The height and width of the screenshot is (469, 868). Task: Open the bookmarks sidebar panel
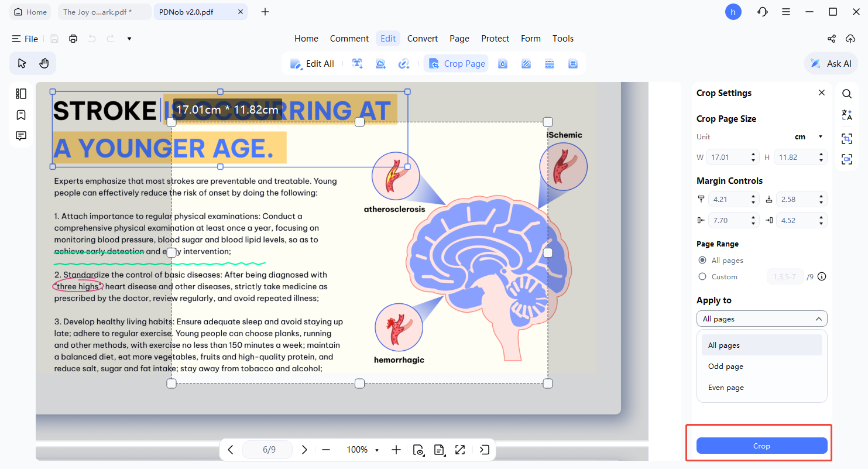[21, 115]
